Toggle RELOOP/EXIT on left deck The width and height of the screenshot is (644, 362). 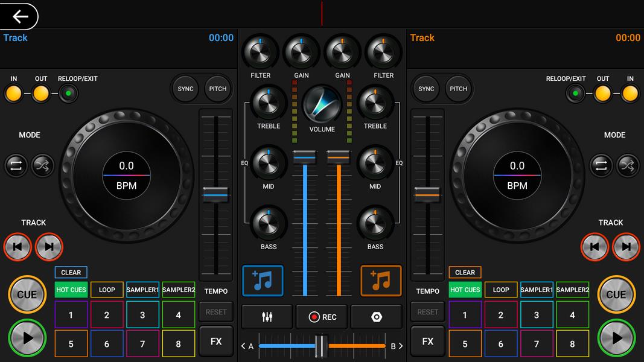point(68,94)
